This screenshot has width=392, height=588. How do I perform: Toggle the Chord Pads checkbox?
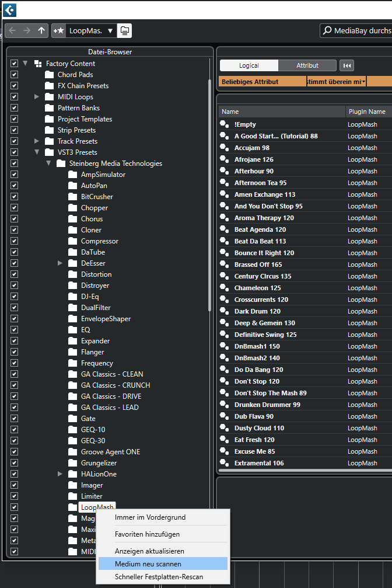[14, 75]
